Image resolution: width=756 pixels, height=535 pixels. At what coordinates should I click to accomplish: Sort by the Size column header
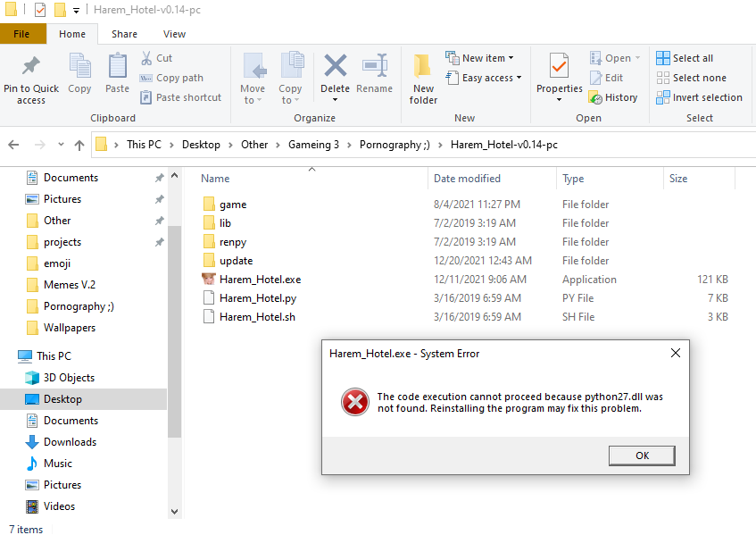tap(677, 179)
